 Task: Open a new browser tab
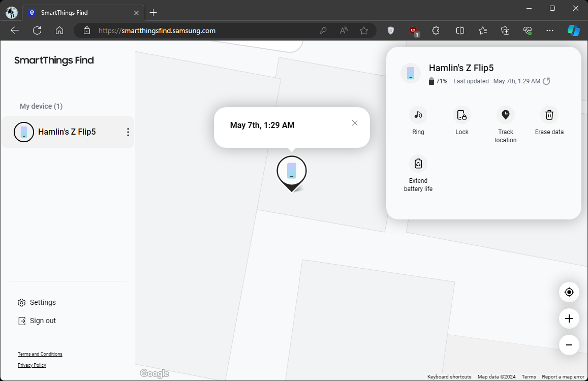(153, 12)
